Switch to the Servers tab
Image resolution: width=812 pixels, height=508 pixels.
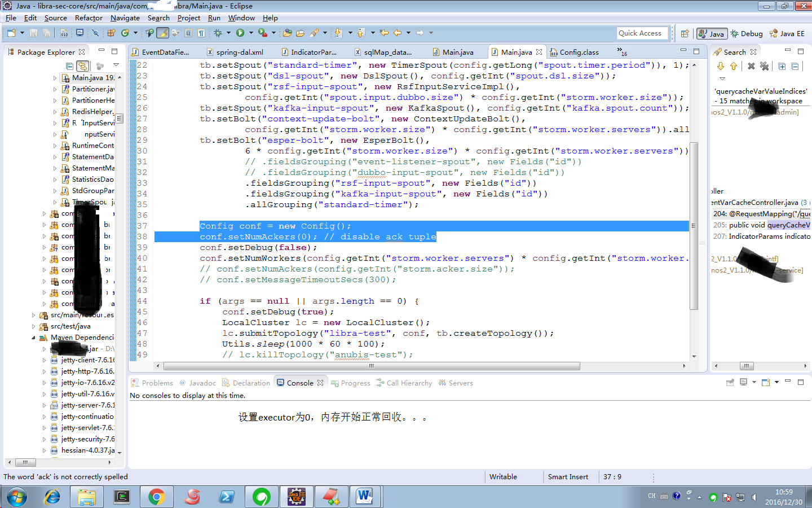coord(456,383)
